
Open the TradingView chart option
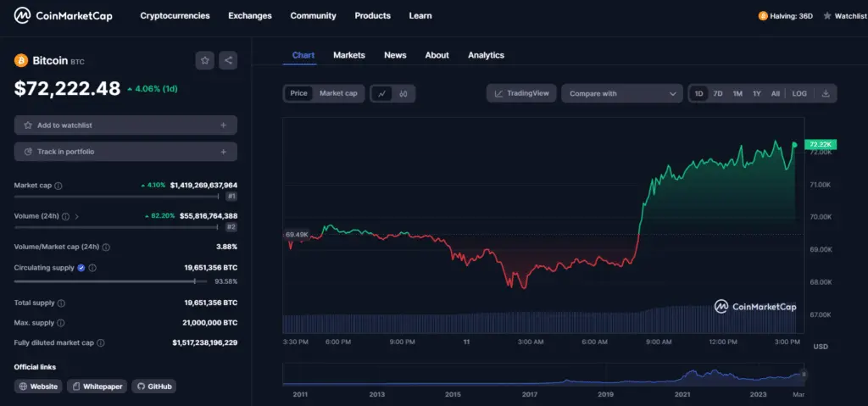[x=521, y=93]
